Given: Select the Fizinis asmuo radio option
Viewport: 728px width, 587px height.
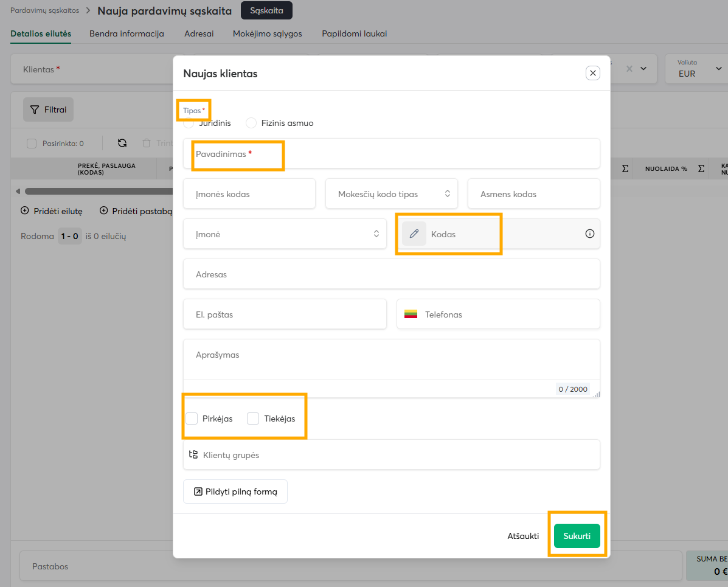Looking at the screenshot, I should point(251,123).
